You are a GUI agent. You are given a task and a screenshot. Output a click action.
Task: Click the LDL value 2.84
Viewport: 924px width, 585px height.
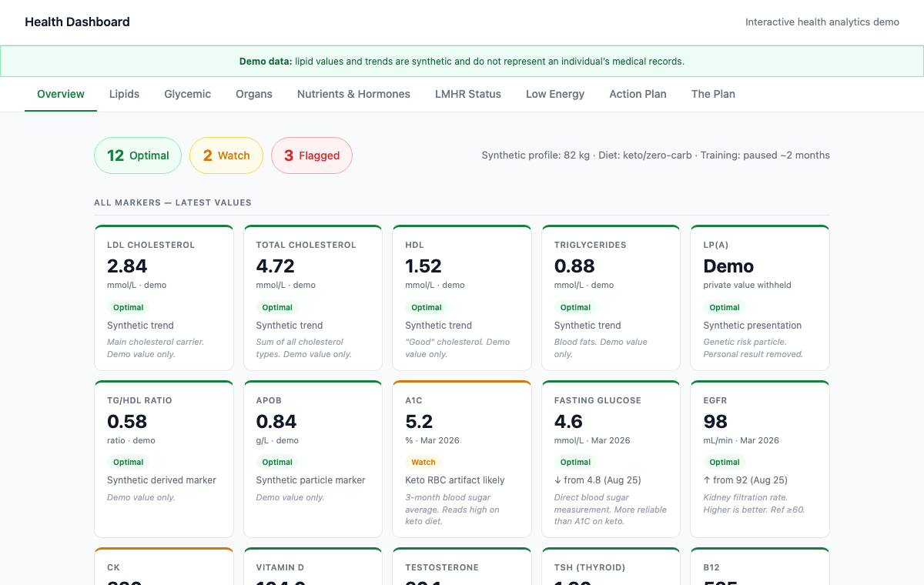pyautogui.click(x=127, y=266)
